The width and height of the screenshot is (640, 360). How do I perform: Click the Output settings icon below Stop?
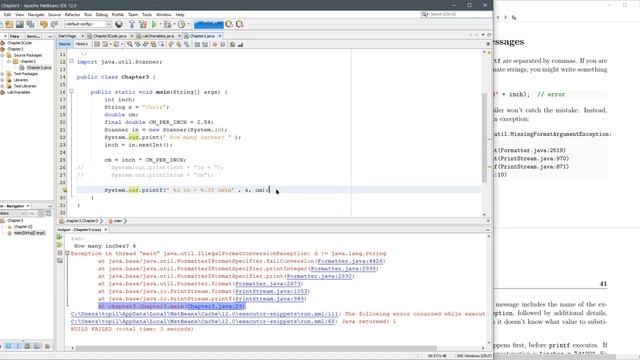[x=60, y=260]
